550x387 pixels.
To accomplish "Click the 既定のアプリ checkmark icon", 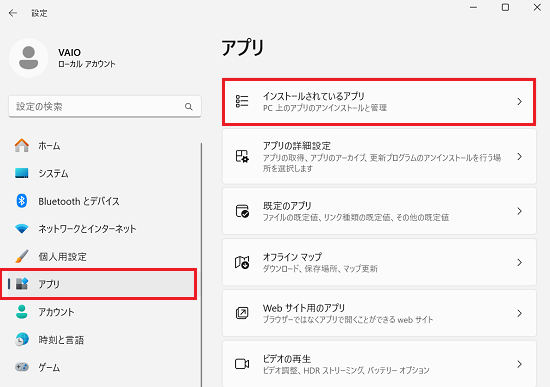I will tap(242, 211).
